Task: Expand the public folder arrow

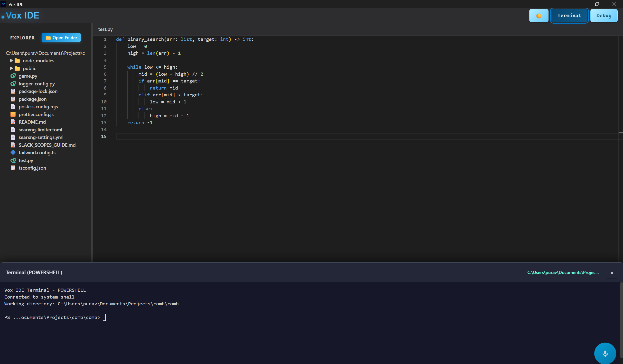Action: coord(11,68)
